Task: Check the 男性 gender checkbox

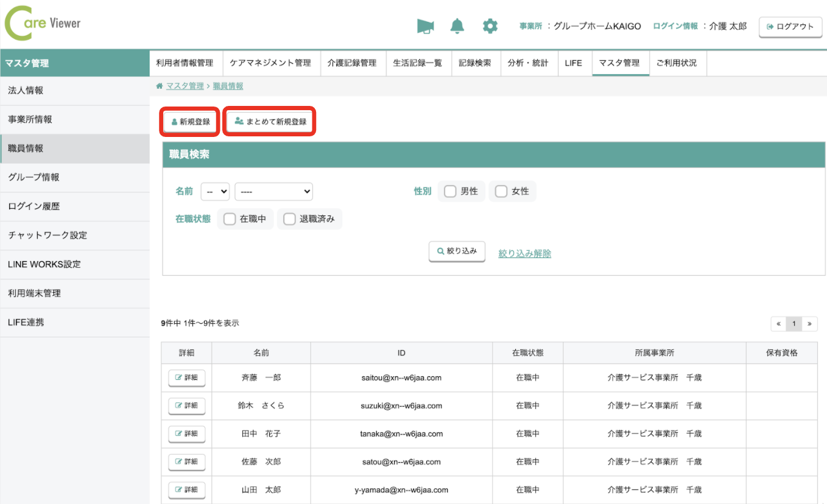Action: pos(450,192)
